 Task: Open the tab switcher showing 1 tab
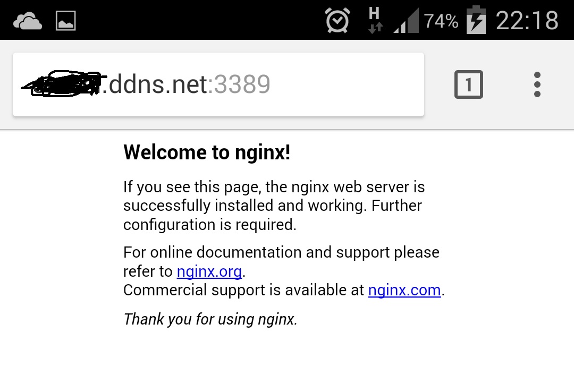[469, 84]
